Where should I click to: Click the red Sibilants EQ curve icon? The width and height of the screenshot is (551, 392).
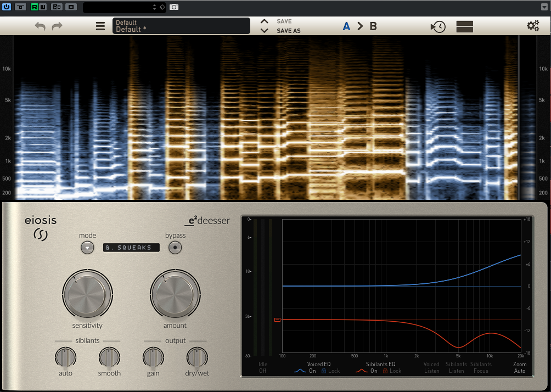pyautogui.click(x=362, y=371)
